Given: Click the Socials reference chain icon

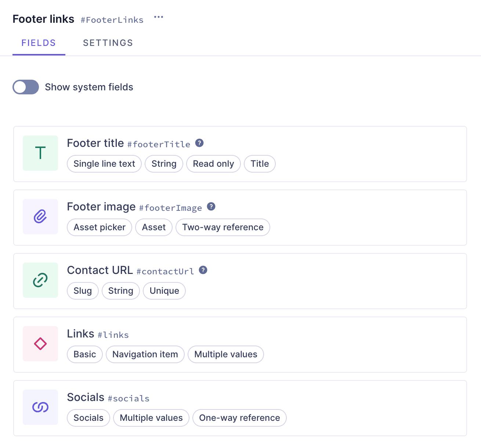Looking at the screenshot, I should click(40, 407).
